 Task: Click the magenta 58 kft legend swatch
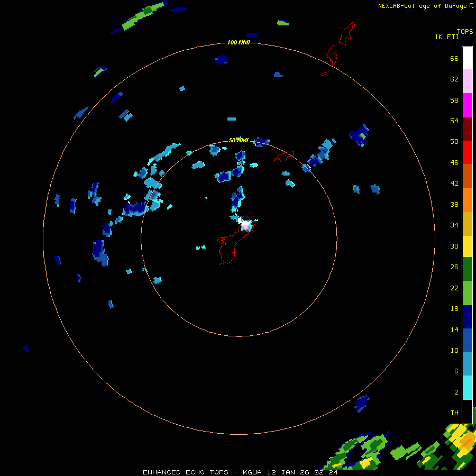[467, 105]
